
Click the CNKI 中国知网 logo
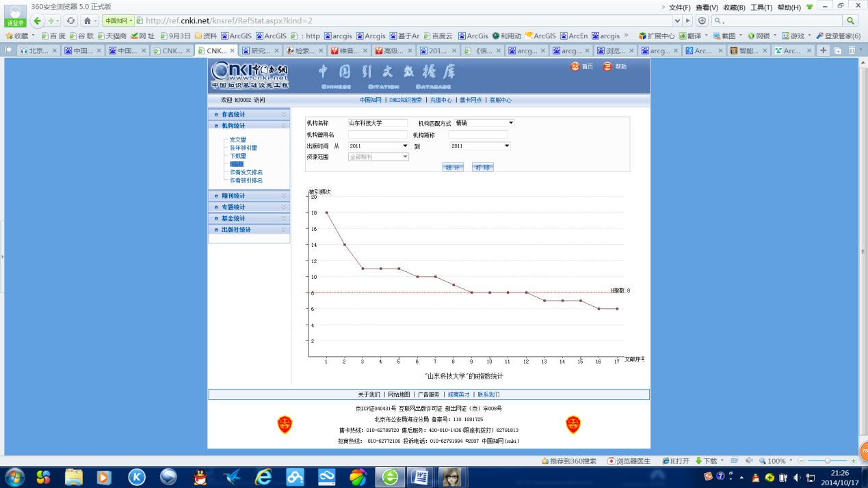(250, 75)
